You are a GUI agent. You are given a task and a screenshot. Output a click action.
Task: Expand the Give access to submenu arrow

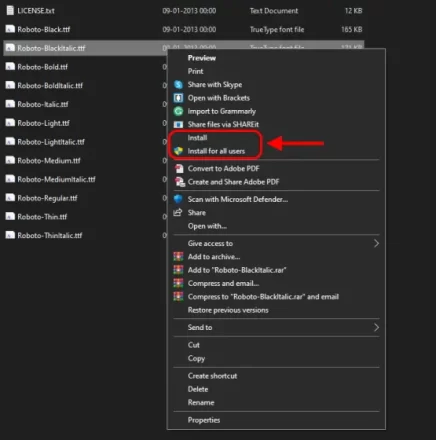(x=376, y=243)
